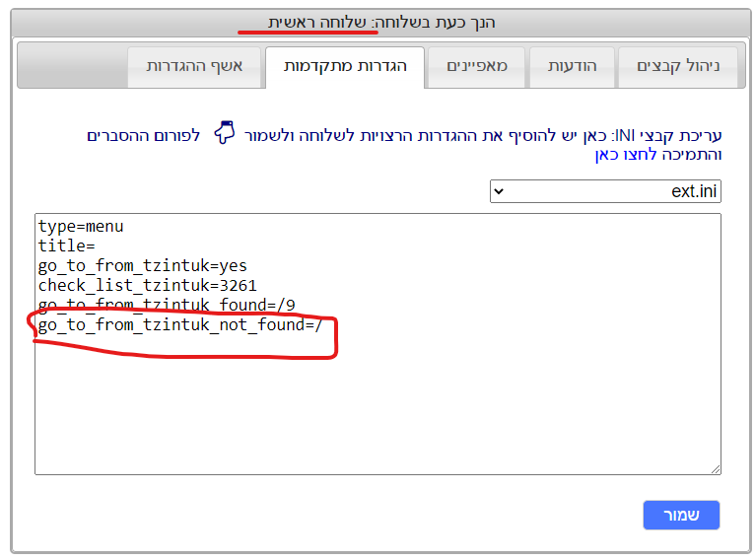Select the מאפיינים tab
755x560 pixels.
477,67
